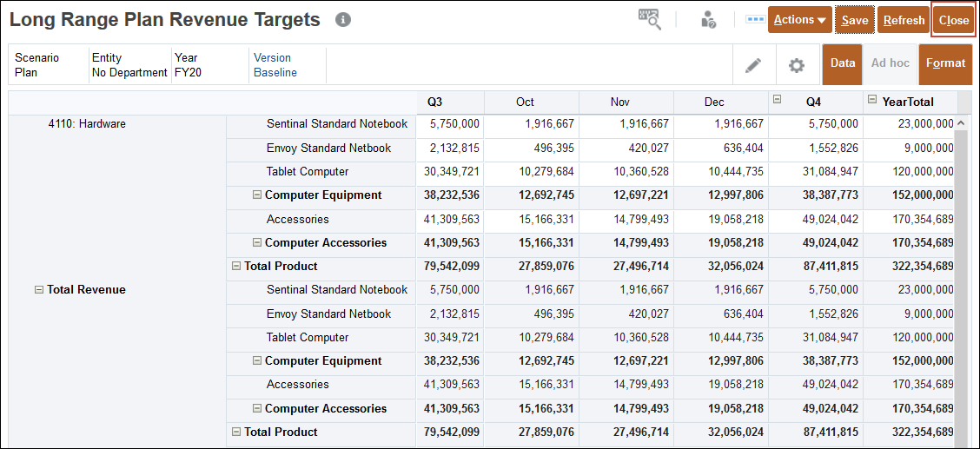Click the grid search magnifier icon
This screenshot has width=980, height=449.
click(x=649, y=19)
